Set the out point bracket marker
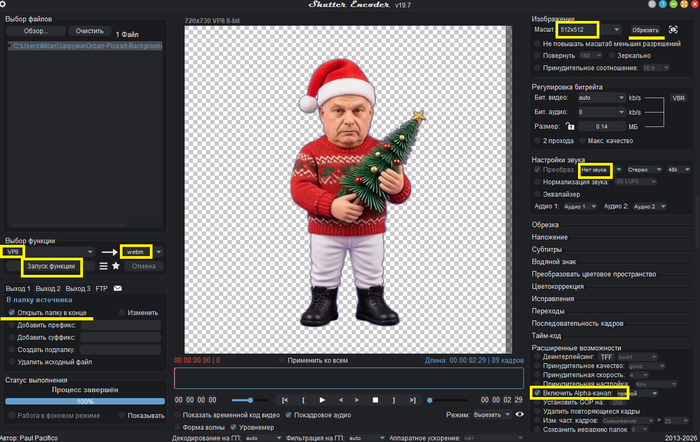Viewport: 700px width, 442px height. pyautogui.click(x=394, y=400)
